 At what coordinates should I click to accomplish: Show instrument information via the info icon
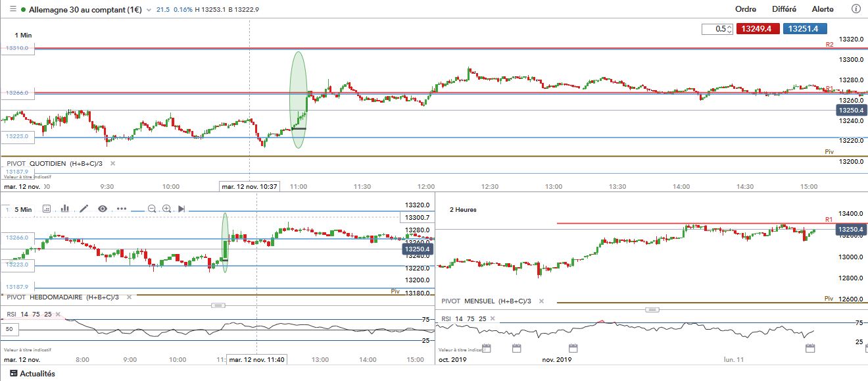pos(856,9)
